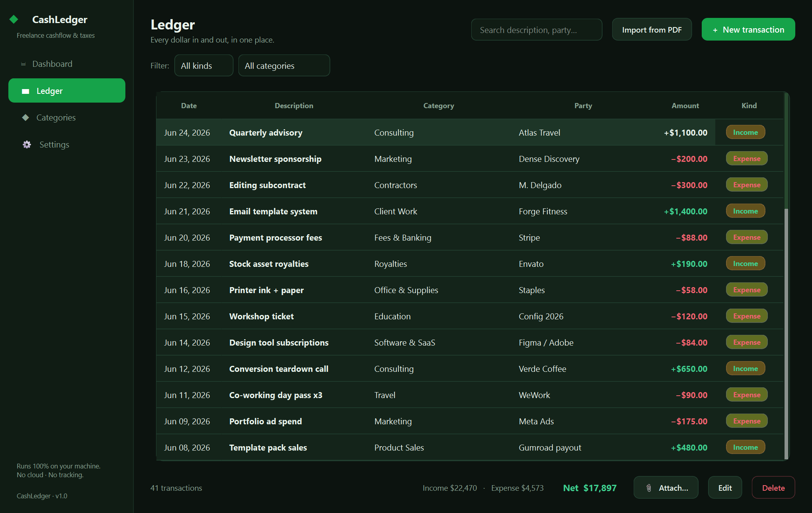Click the +$1,400.00 amount cell
The image size is (812, 513).
point(685,212)
